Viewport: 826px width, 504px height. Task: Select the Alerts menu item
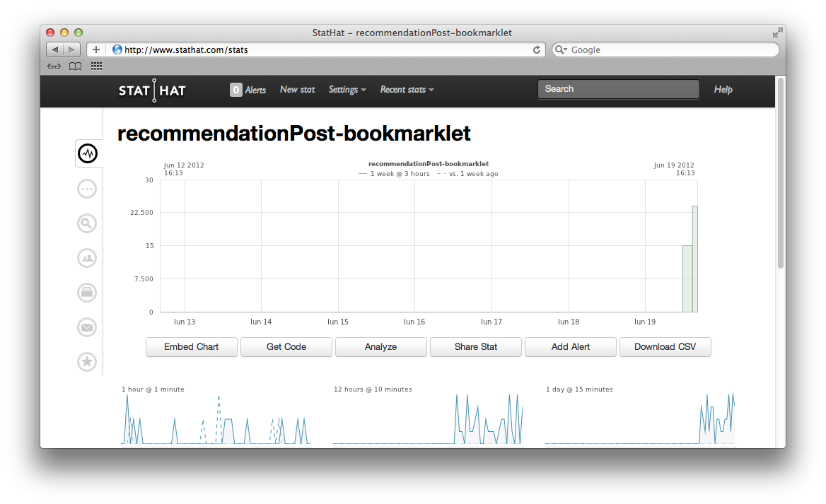coord(248,90)
